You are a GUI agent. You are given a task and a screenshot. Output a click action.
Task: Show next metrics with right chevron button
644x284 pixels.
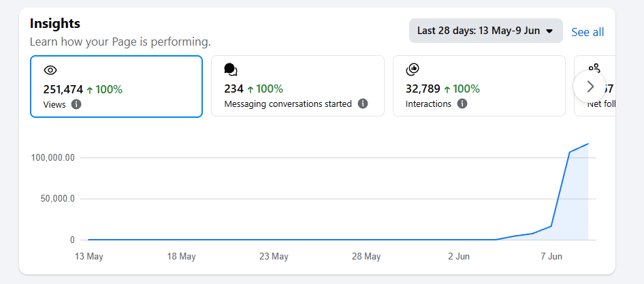(x=590, y=86)
